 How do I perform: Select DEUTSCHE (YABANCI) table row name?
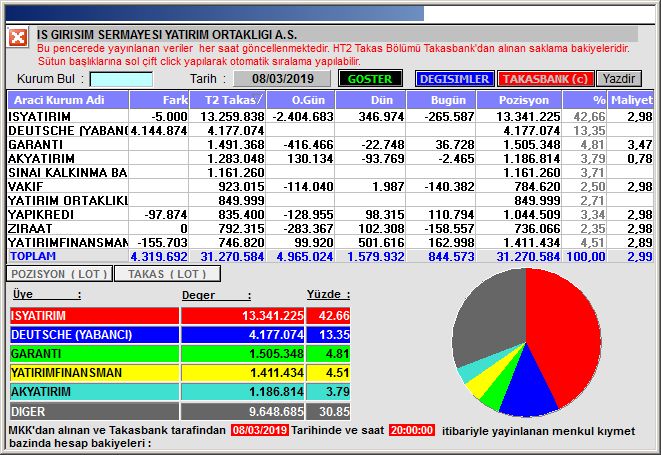coord(68,131)
